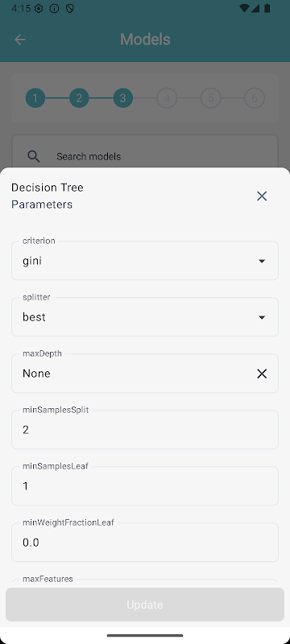The image size is (290, 644).
Task: Select step 3 circle
Action: [122, 98]
